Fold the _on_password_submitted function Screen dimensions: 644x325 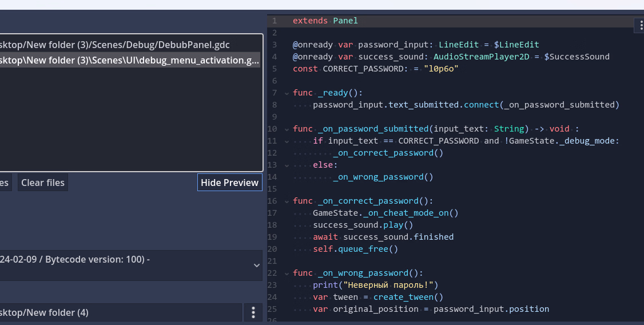point(285,129)
